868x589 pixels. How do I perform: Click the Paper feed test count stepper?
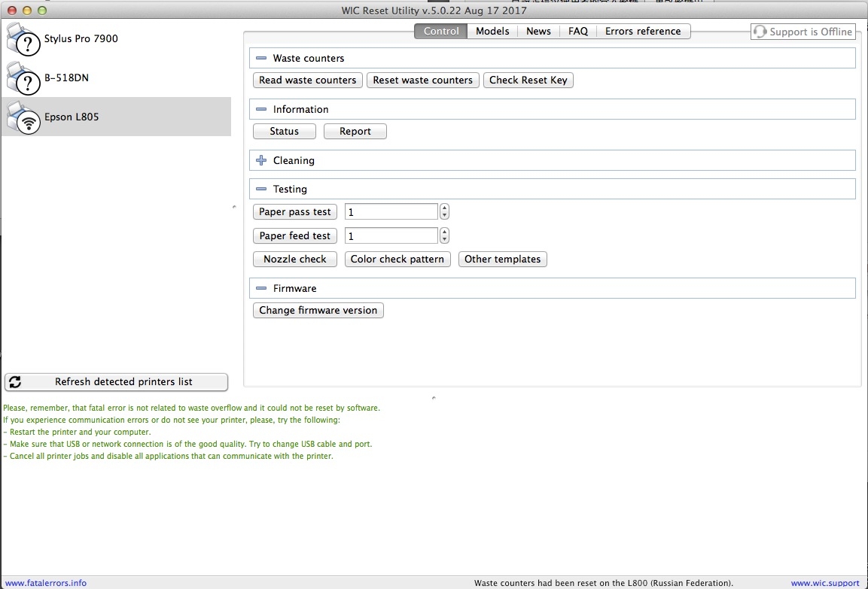[x=444, y=235]
